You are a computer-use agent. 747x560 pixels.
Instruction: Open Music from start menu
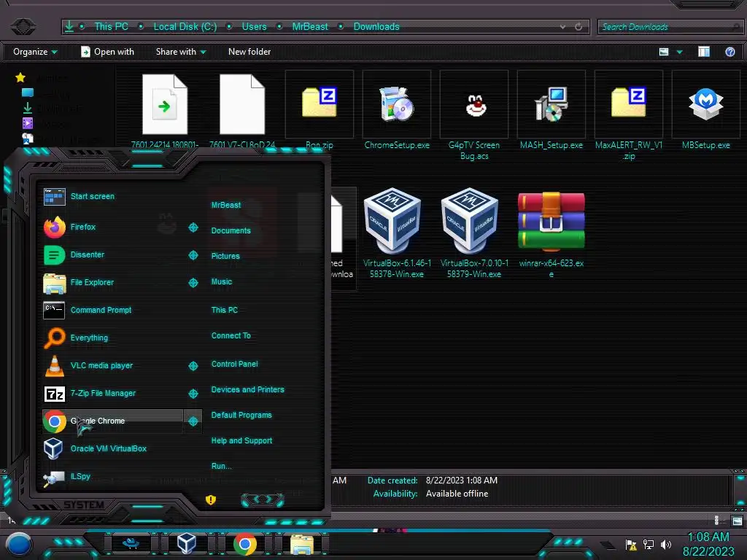coord(222,282)
